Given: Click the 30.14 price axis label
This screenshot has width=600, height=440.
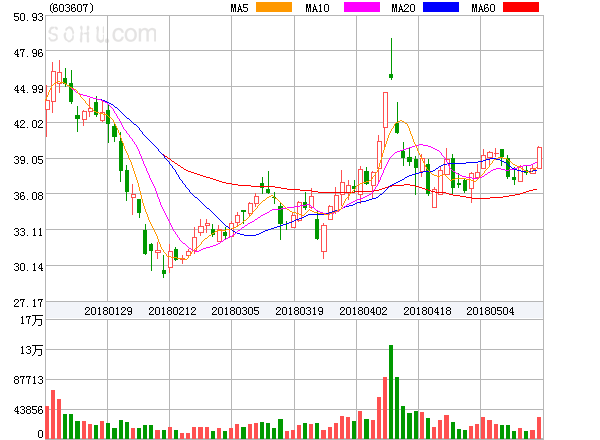Looking at the screenshot, I should point(28,267).
